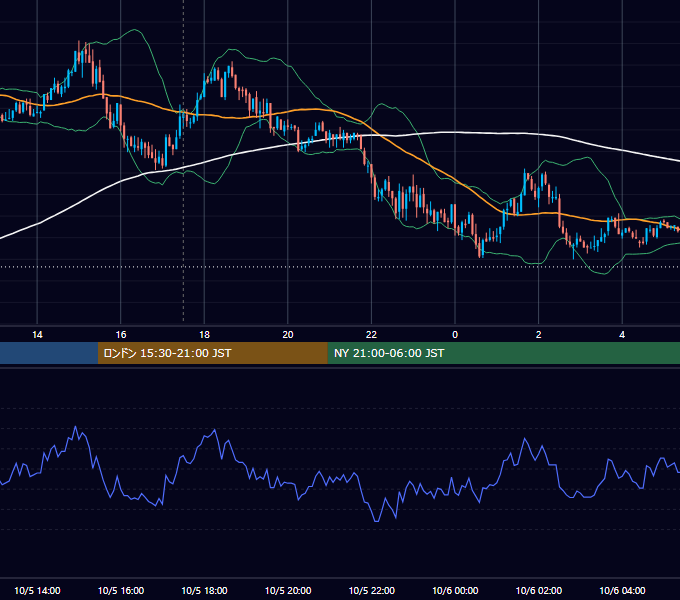This screenshot has height=600, width=680.
Task: Click the NY session bar 21:00-06:00 JST
Action: point(503,353)
